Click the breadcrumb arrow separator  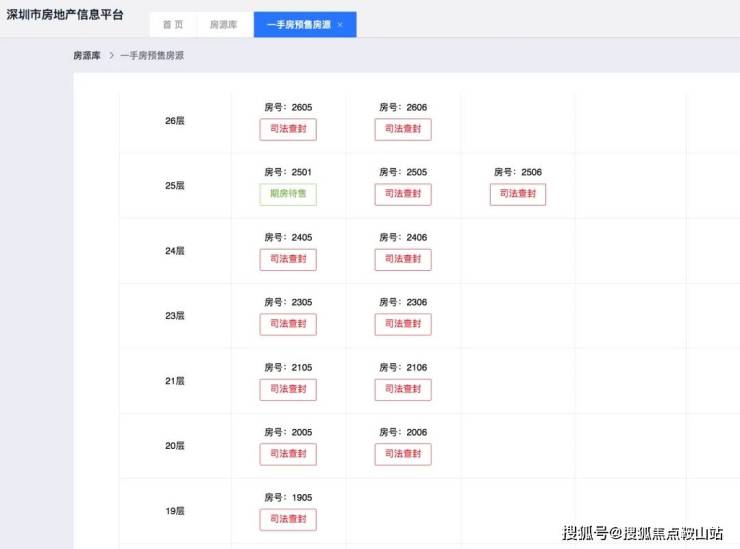click(111, 56)
